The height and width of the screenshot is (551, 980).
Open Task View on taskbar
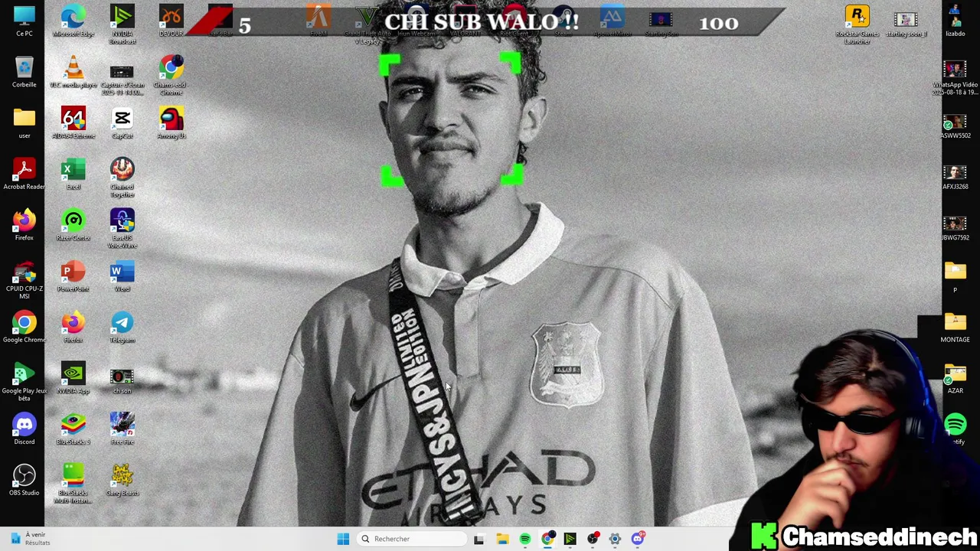pos(479,539)
